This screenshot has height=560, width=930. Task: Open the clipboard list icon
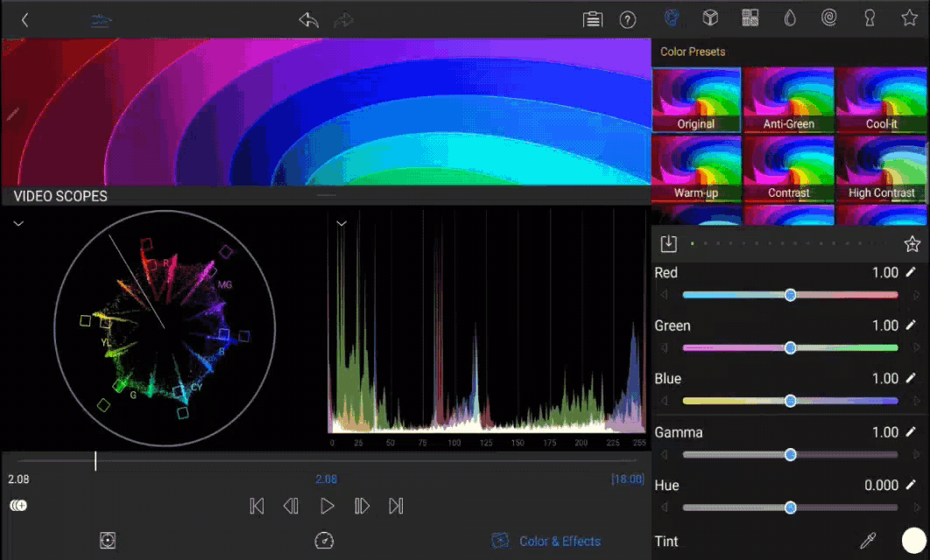(x=592, y=19)
